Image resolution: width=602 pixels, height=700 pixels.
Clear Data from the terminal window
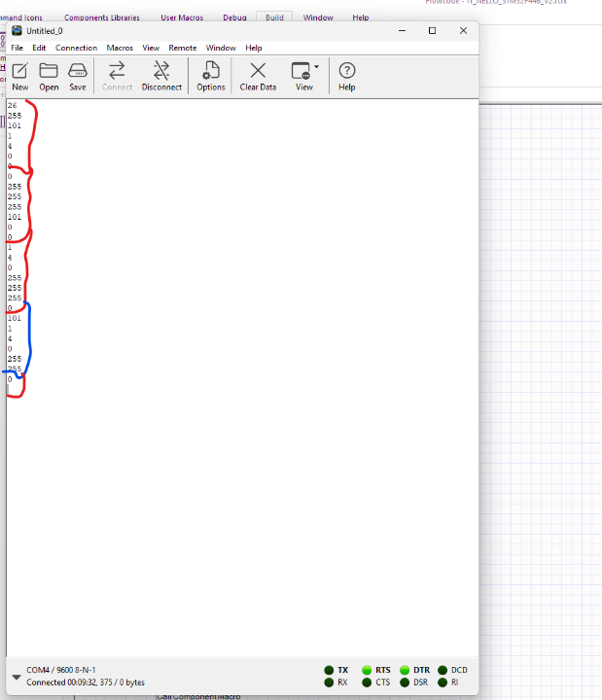258,76
